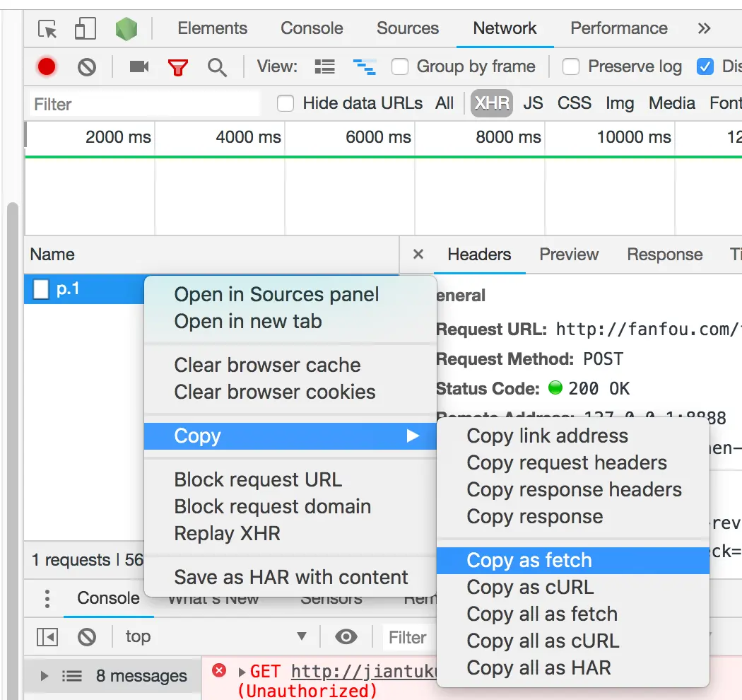
Task: Switch to the Sources panel tab
Action: (x=407, y=28)
